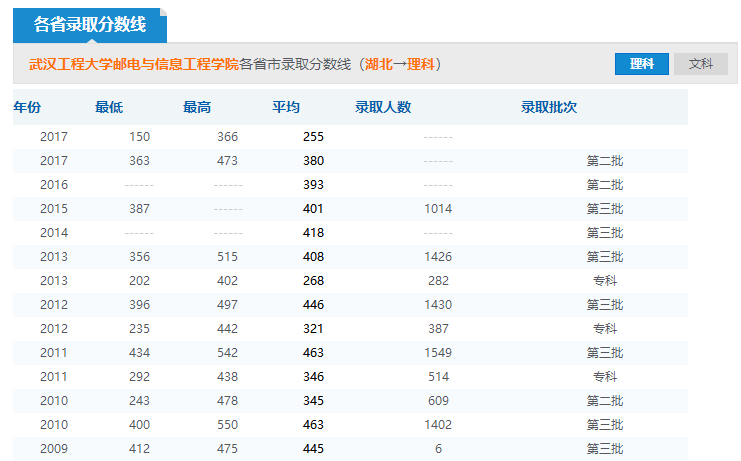The image size is (741, 461).
Task: Select enrollment count 1549
Action: pos(438,353)
